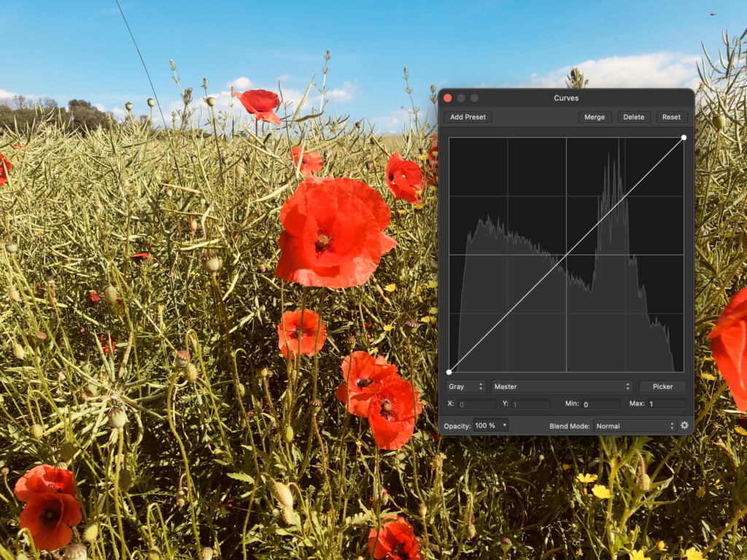Select the top-right white curve node
This screenshot has height=560, width=747.
click(684, 138)
